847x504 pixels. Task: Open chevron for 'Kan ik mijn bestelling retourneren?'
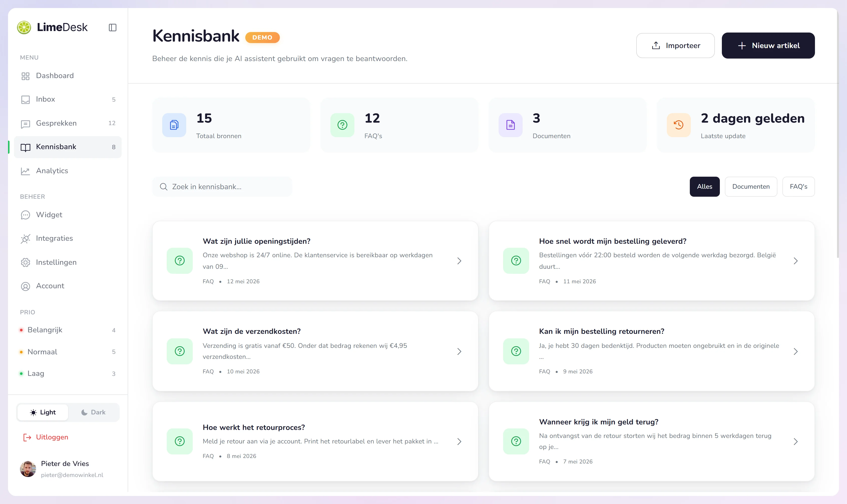(795, 352)
